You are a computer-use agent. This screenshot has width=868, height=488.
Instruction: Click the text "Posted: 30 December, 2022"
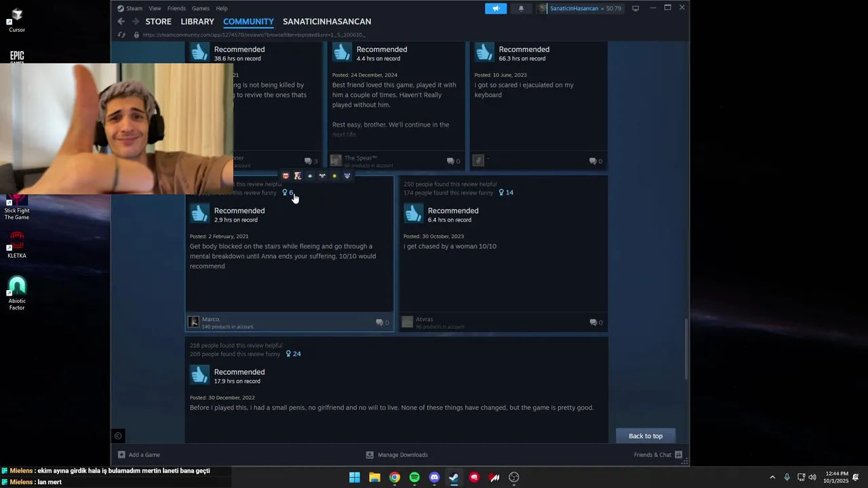coord(222,398)
